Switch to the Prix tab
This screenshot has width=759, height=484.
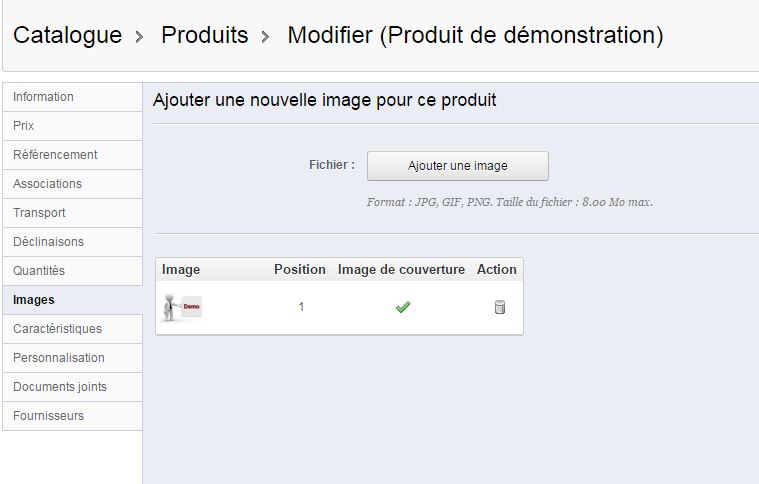click(72, 126)
